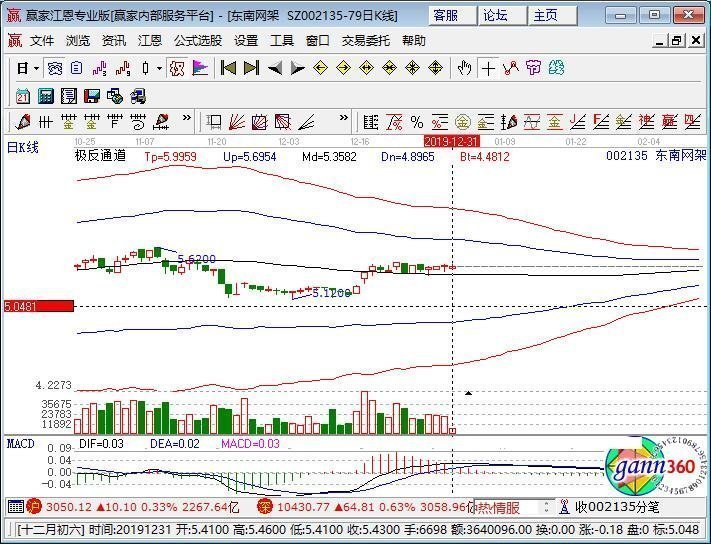The image size is (711, 544).
Task: Toggle the pressed chart-mode icon after 日 dropdown
Action: click(55, 68)
